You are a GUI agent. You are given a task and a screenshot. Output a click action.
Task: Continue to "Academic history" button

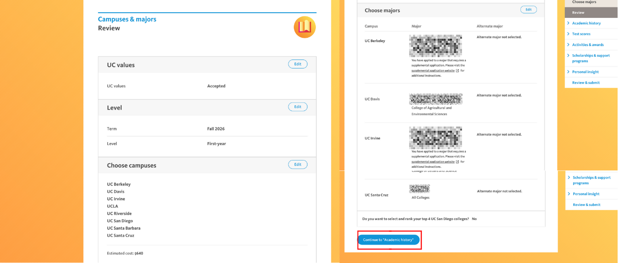[388, 240]
